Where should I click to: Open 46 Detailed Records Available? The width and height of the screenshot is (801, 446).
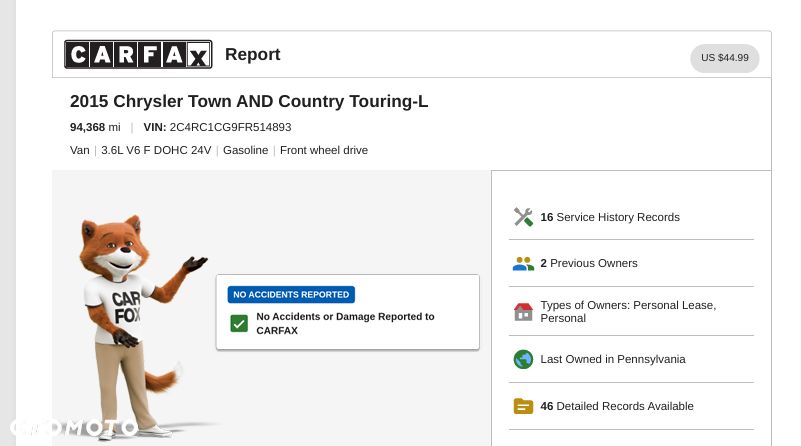[x=631, y=406]
